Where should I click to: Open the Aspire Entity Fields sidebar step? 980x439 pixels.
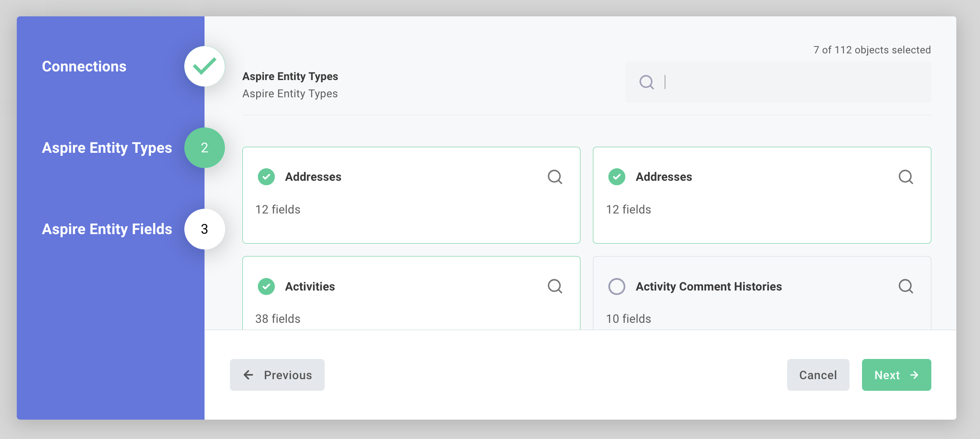(x=107, y=229)
